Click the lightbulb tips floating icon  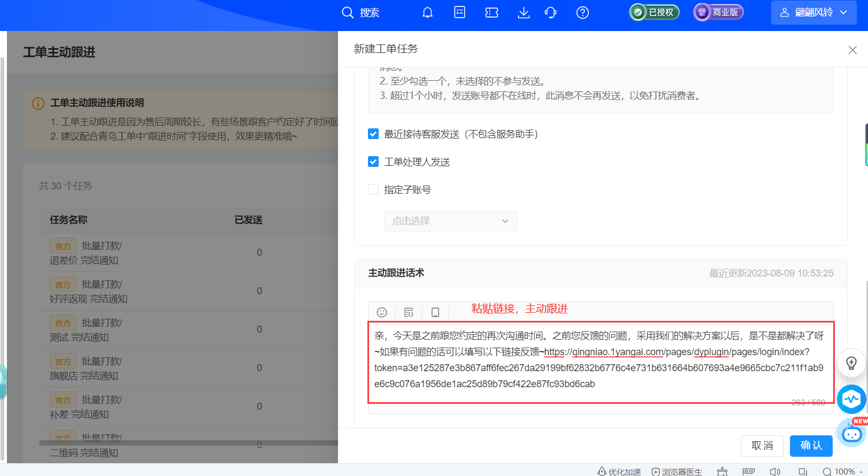click(x=851, y=363)
